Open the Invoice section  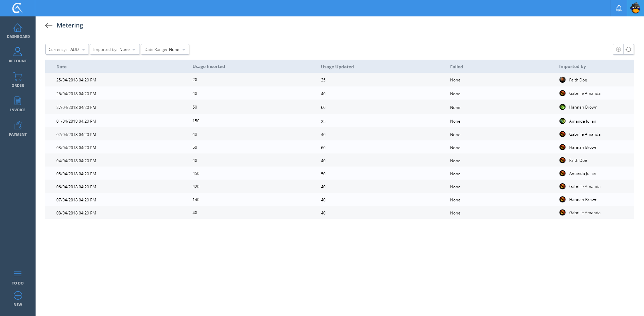pos(18,104)
